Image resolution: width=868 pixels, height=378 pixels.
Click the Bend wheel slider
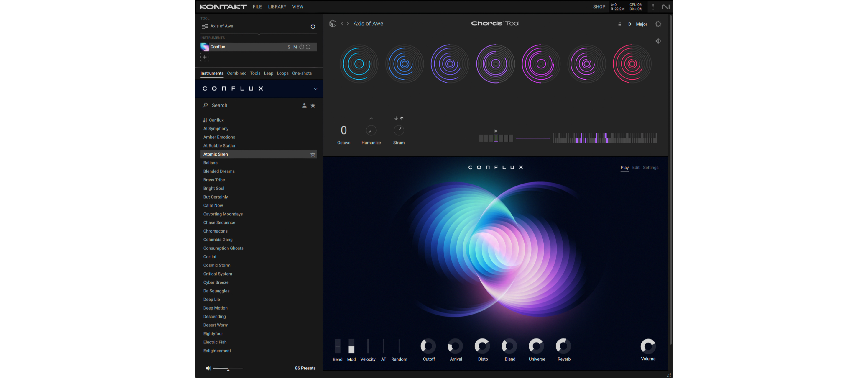tap(337, 346)
